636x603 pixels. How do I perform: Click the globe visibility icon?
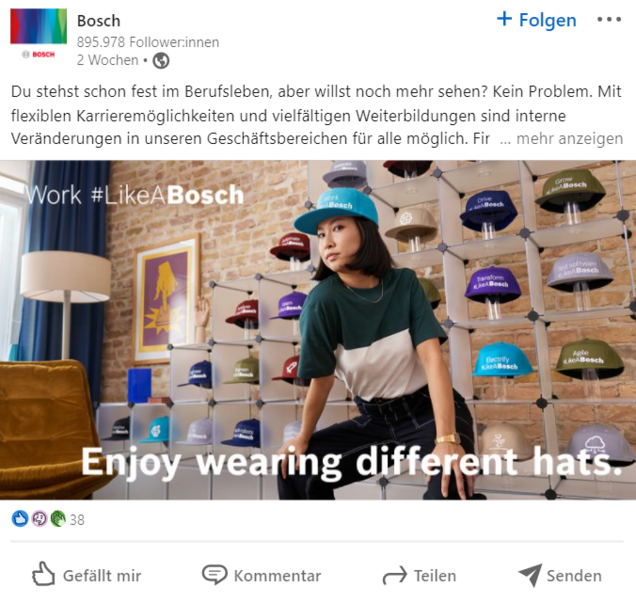(x=161, y=61)
